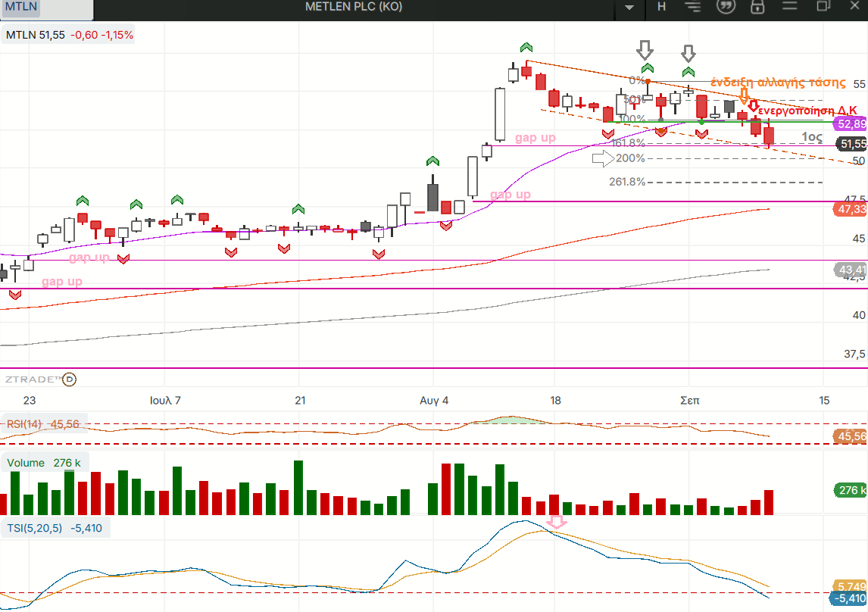
Task: Select the red 'ενεργοποίηση Δ.Κ' annotation
Action: click(x=807, y=111)
